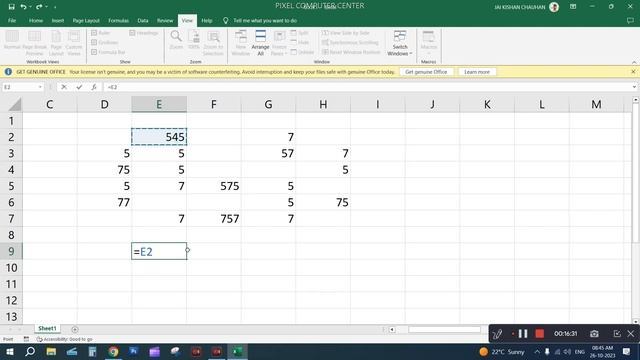Select column header E

click(159, 104)
